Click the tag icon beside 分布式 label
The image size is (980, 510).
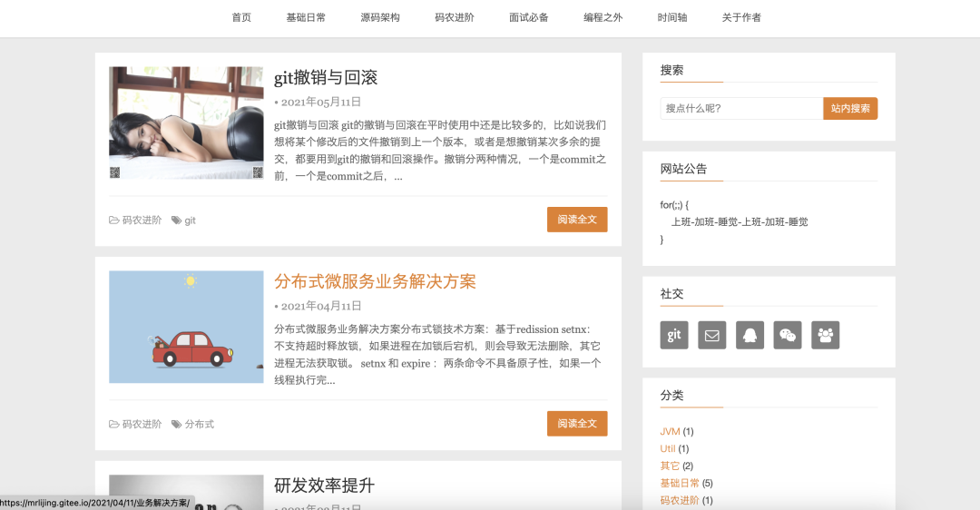tap(176, 424)
